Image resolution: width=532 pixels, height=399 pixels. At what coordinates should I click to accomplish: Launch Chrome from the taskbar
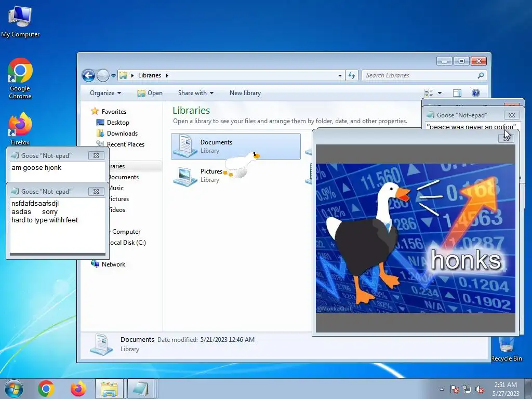pyautogui.click(x=46, y=389)
